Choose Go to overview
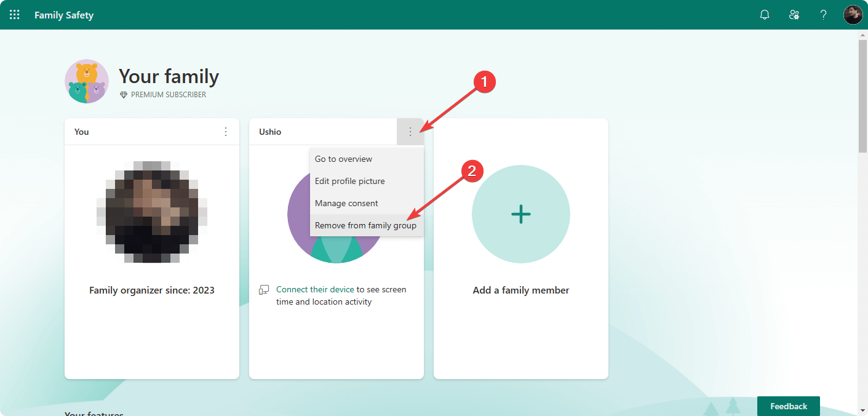Viewport: 868px width, 416px height. pos(367,159)
